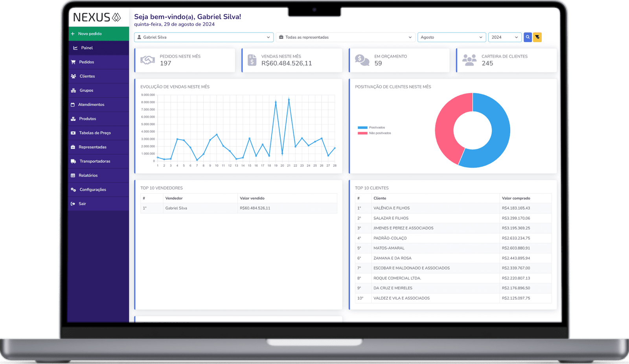
Task: Click the yellow clear-filter icon button
Action: 537,37
